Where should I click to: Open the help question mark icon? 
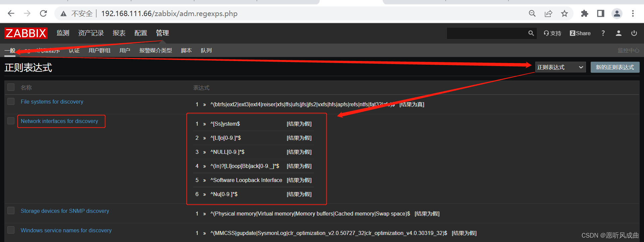point(603,33)
